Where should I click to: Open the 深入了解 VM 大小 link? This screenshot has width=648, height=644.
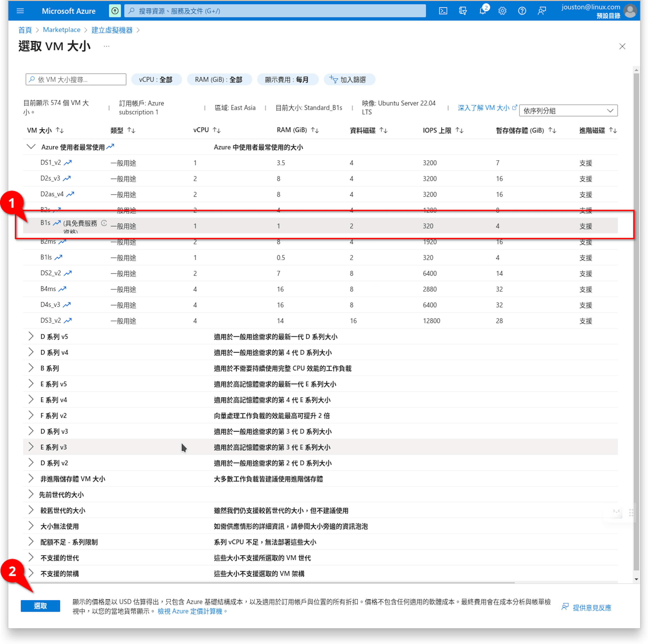tap(487, 108)
